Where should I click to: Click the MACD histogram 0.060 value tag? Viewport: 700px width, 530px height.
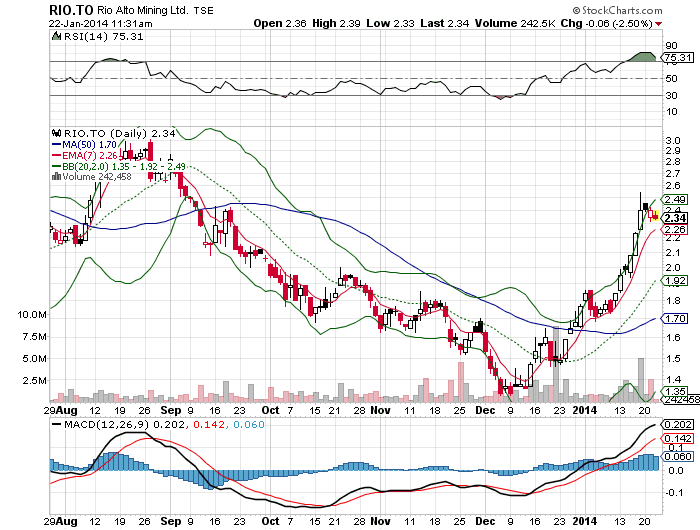(x=678, y=456)
